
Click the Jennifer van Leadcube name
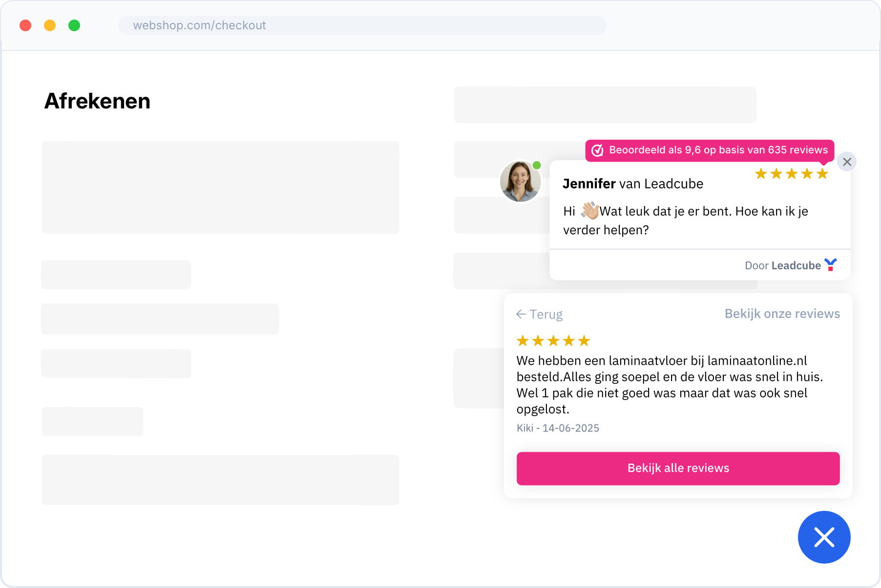632,184
